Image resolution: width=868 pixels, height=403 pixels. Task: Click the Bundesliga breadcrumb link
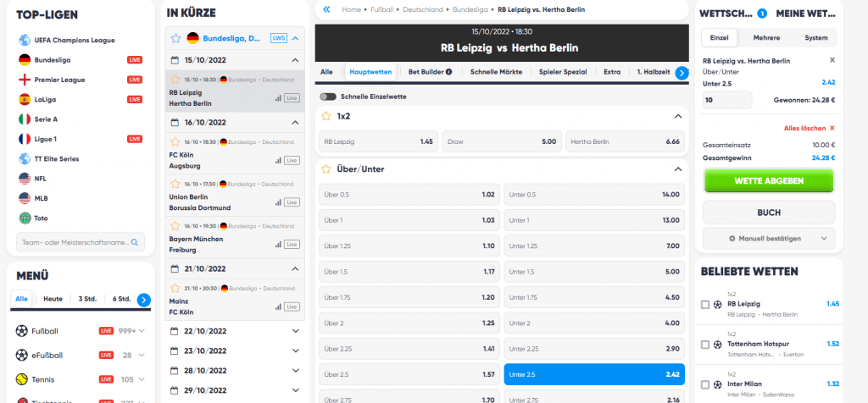point(470,9)
